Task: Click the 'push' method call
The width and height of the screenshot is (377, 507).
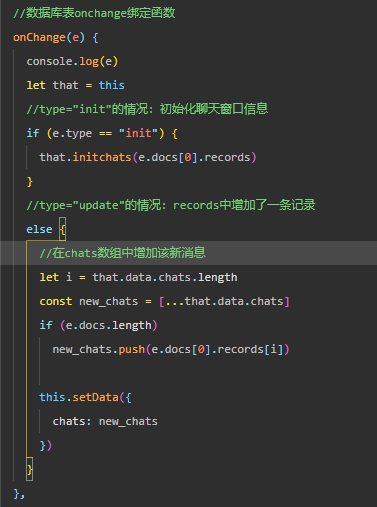Action: coord(132,349)
